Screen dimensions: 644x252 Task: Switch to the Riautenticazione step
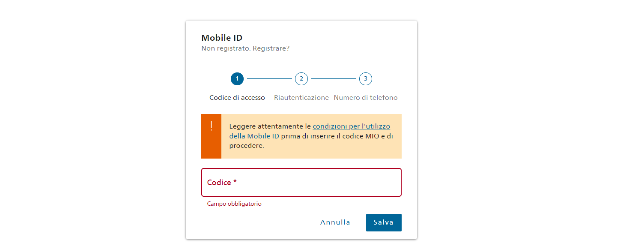301,98
